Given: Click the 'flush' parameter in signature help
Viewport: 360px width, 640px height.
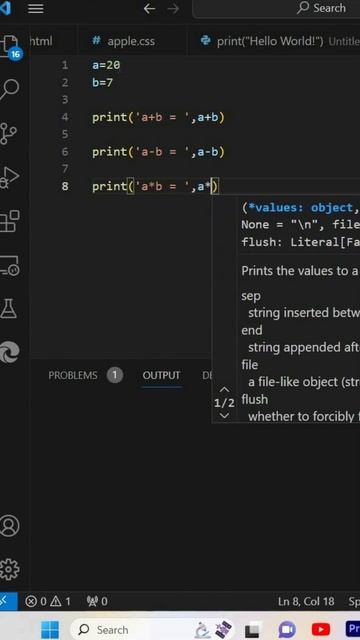Looking at the screenshot, I should (255, 399).
